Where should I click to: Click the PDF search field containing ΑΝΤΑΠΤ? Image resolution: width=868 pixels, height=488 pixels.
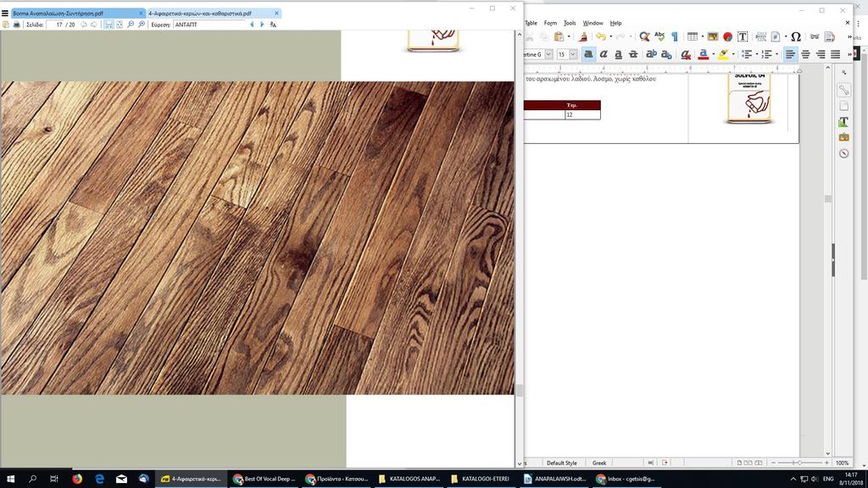pyautogui.click(x=209, y=25)
